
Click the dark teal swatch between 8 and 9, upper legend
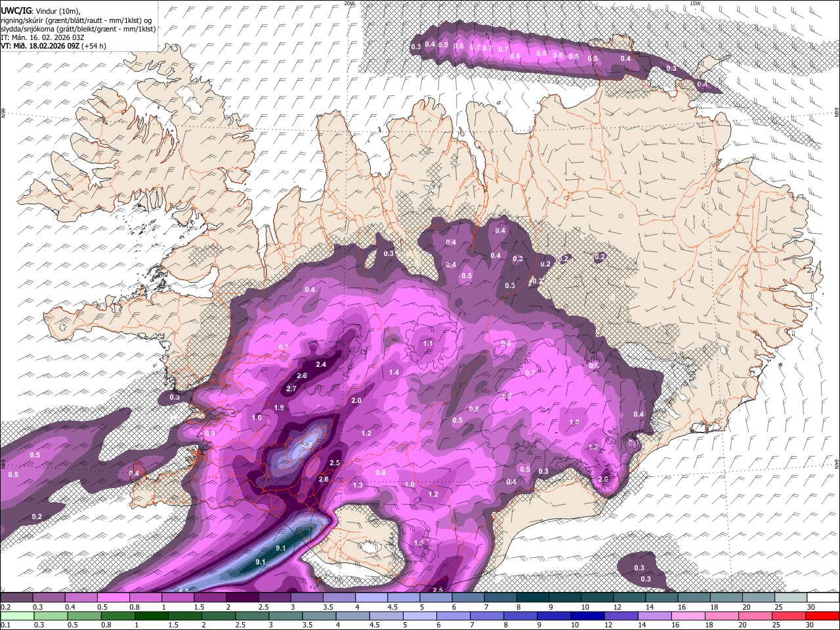pyautogui.click(x=533, y=597)
